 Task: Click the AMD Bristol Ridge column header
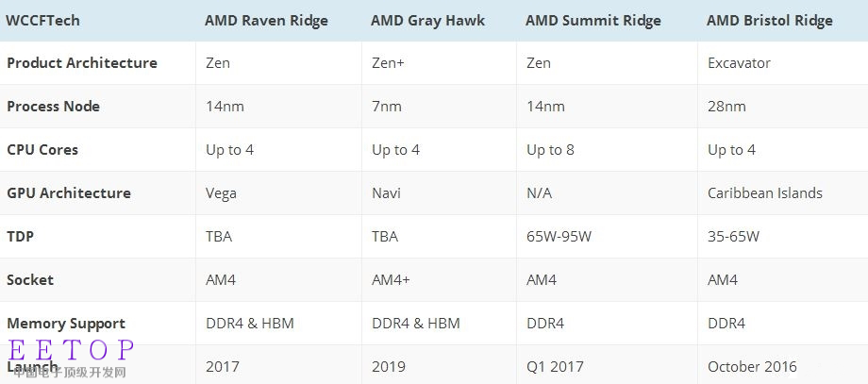coord(770,21)
